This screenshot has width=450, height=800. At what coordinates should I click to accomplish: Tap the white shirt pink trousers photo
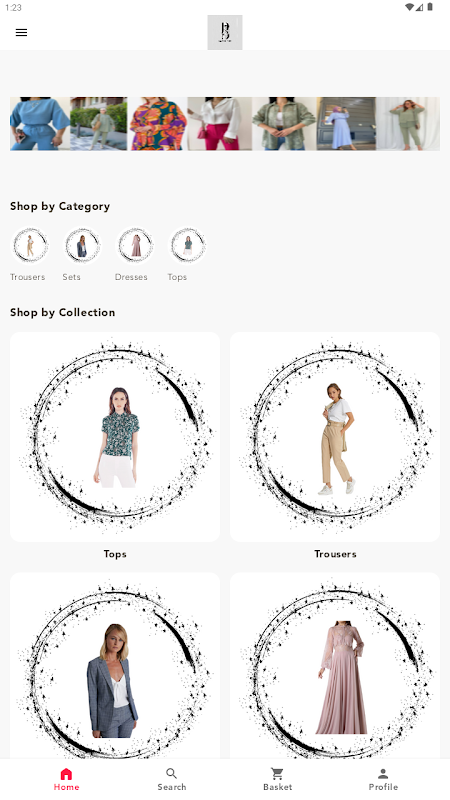click(219, 123)
